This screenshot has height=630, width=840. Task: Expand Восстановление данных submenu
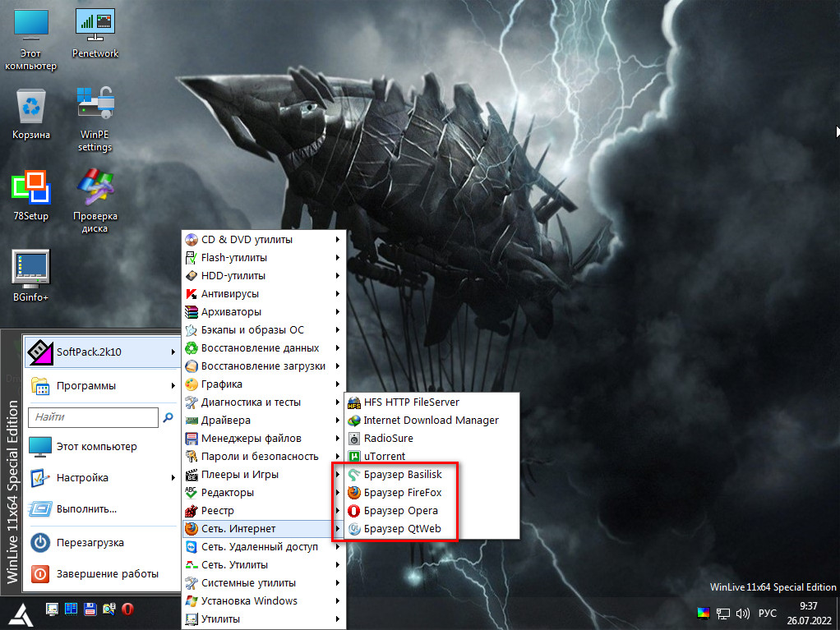click(264, 348)
